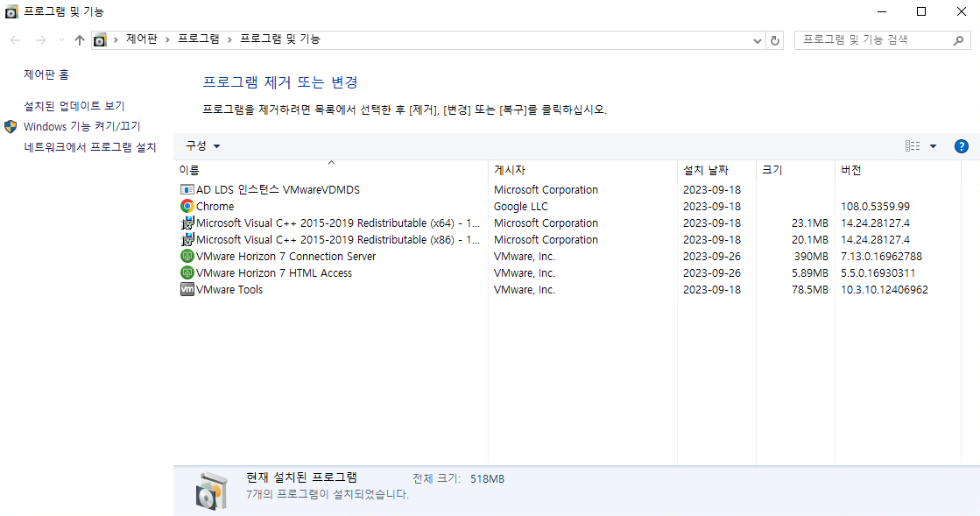Click 7개의 프로그램이 설치되었습니다 status text
980x516 pixels.
(328, 494)
